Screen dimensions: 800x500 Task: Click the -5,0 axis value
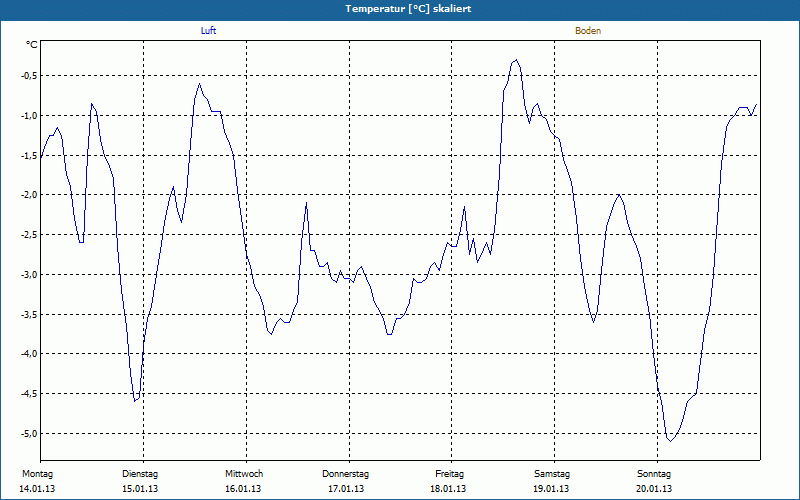[29, 433]
